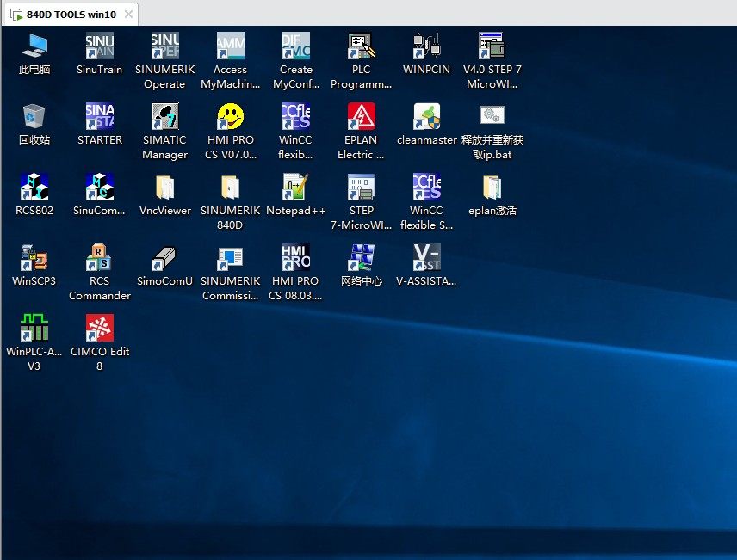This screenshot has height=560, width=737.
Task: Select the STARTER application icon
Action: click(100, 118)
